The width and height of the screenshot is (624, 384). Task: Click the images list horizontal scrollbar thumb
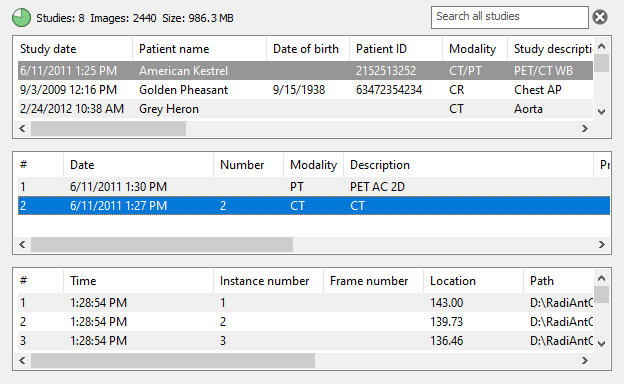173,361
